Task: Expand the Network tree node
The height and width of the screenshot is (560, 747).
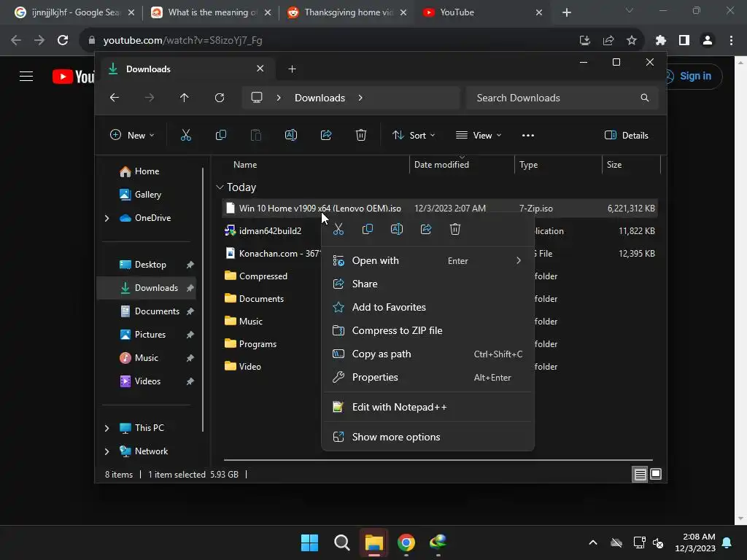Action: (x=107, y=451)
